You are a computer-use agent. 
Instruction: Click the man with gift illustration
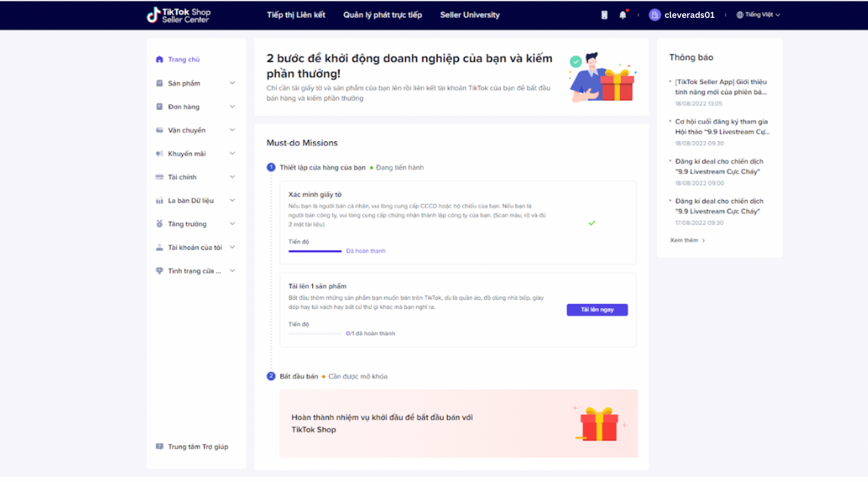tap(603, 76)
